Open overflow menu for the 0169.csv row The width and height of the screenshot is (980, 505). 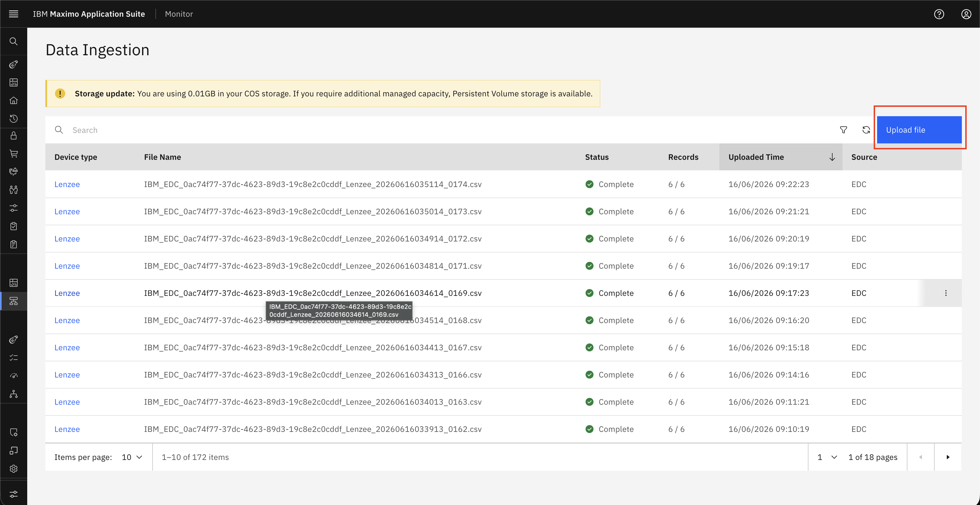(946, 293)
